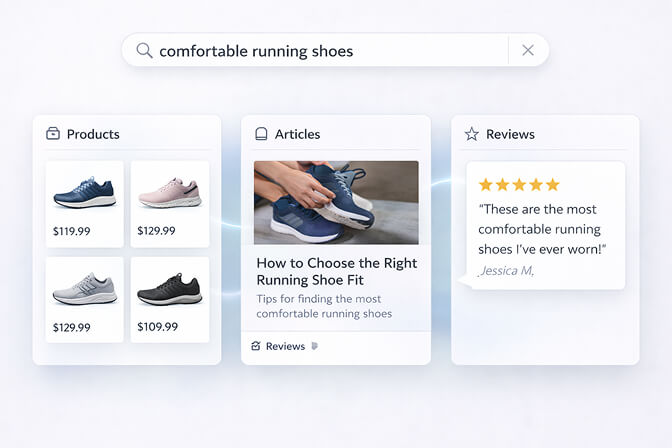Image resolution: width=672 pixels, height=448 pixels.
Task: Click the 'Tips for finding the most' subtitle
Action: [318, 299]
